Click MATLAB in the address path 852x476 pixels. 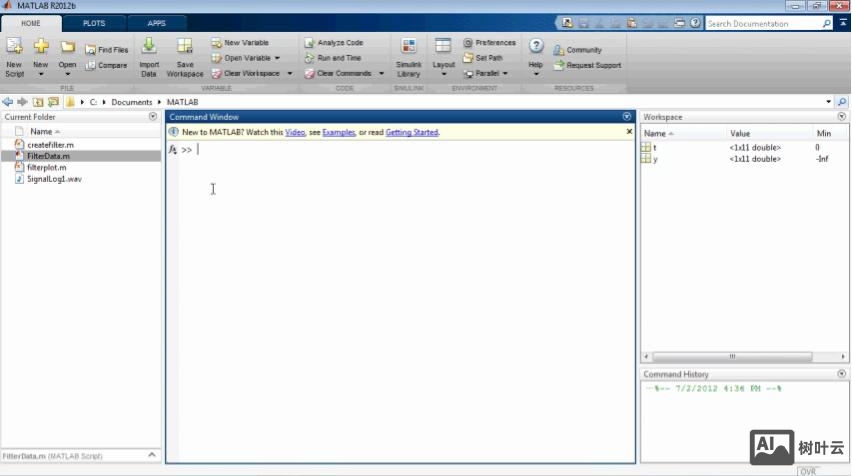[183, 102]
